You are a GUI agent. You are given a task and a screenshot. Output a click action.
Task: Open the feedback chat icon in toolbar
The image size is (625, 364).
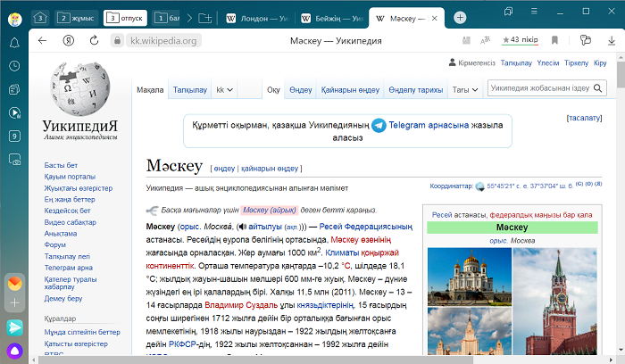tap(585, 40)
